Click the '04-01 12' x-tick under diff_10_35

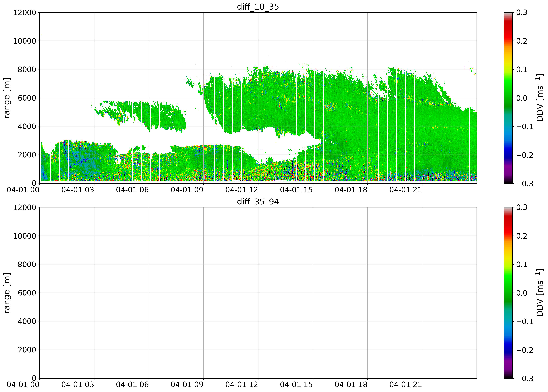coord(242,190)
